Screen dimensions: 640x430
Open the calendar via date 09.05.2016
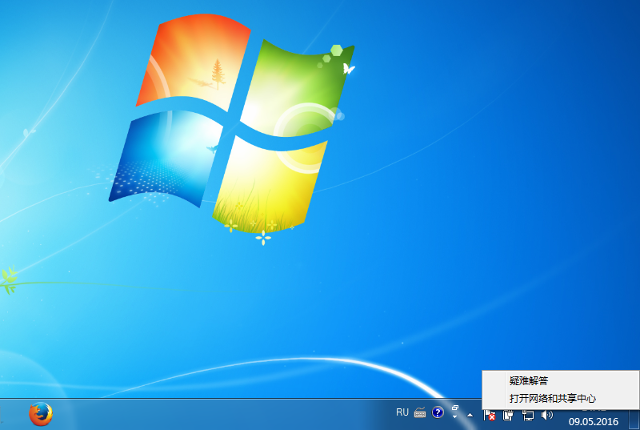point(593,421)
